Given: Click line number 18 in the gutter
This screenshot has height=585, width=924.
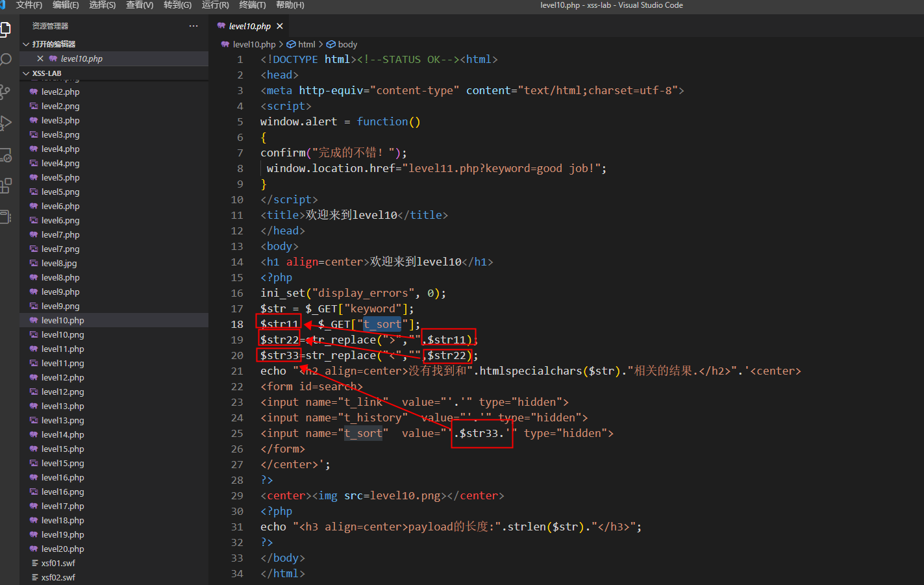Looking at the screenshot, I should [237, 324].
